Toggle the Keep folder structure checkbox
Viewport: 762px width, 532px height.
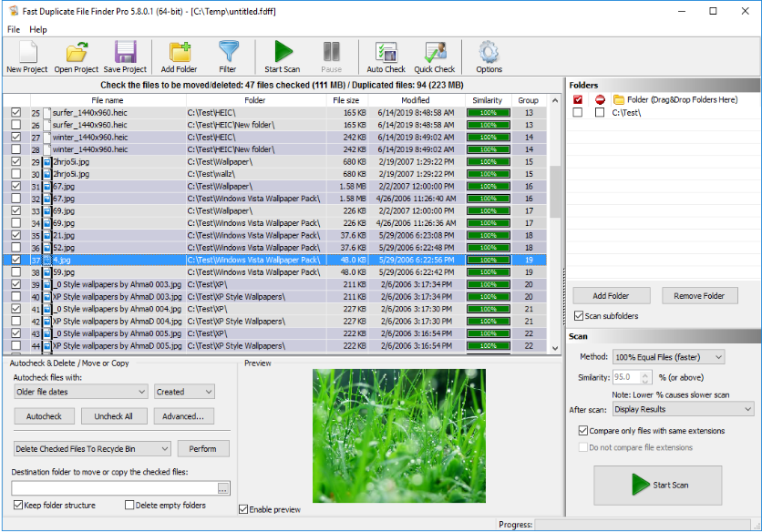(x=18, y=505)
